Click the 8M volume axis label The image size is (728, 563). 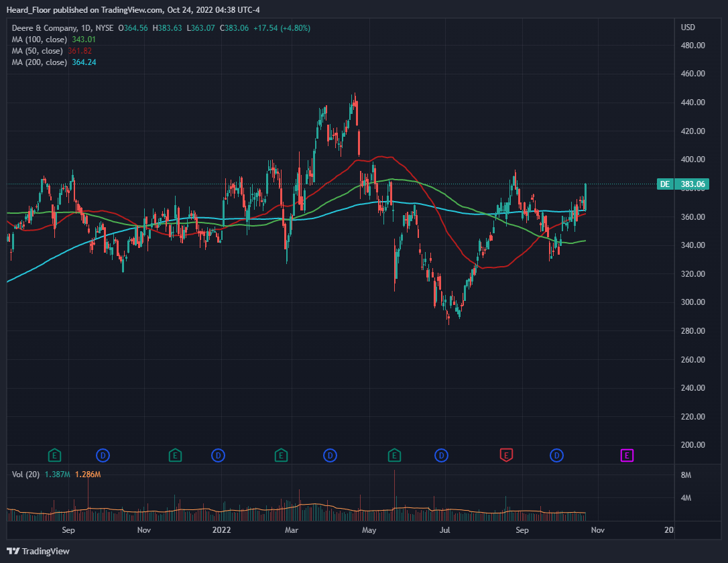[x=686, y=475]
